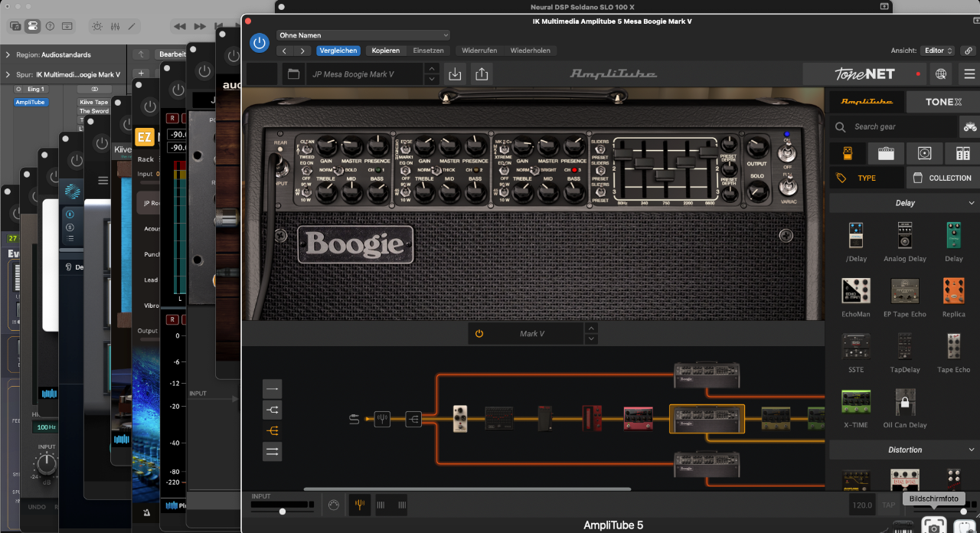Expand the Distortion gear section chevron
This screenshot has width=980, height=533.
(x=972, y=450)
